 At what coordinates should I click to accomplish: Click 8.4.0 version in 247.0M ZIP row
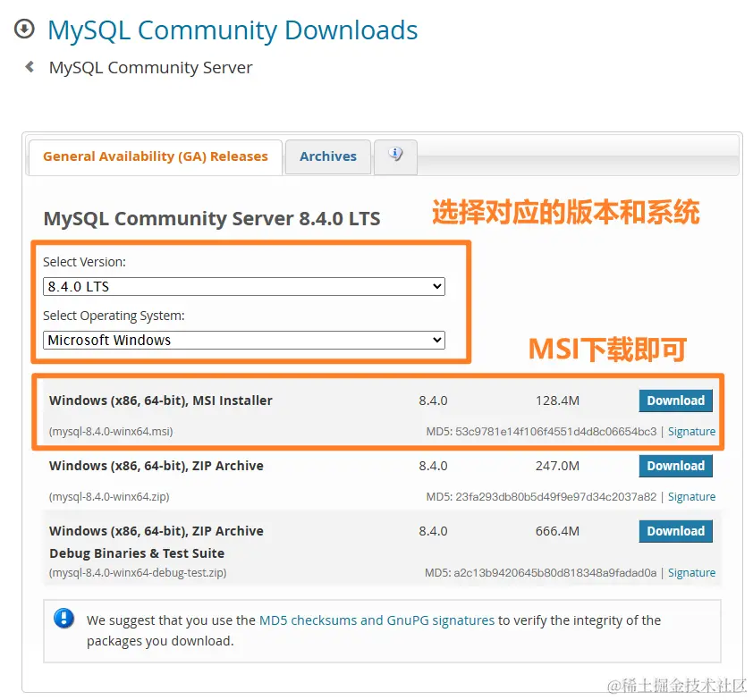[433, 466]
